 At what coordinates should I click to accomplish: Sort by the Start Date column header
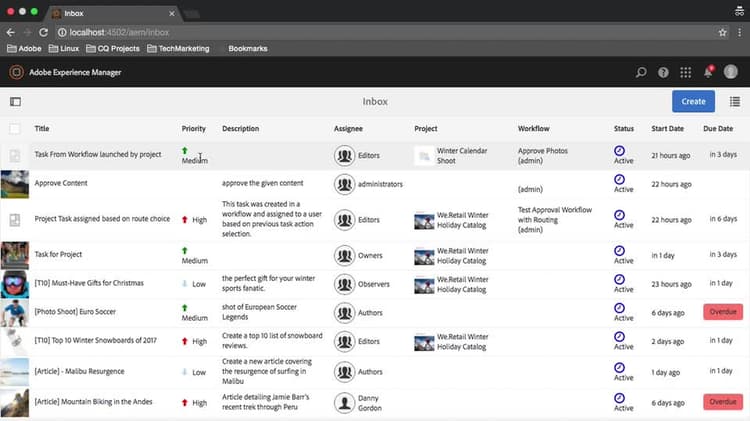[x=667, y=129]
